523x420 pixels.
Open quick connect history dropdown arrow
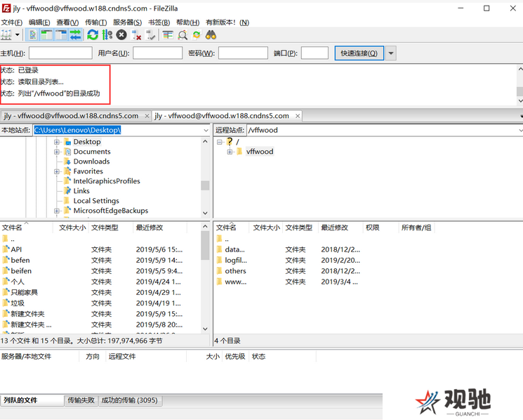tap(391, 53)
